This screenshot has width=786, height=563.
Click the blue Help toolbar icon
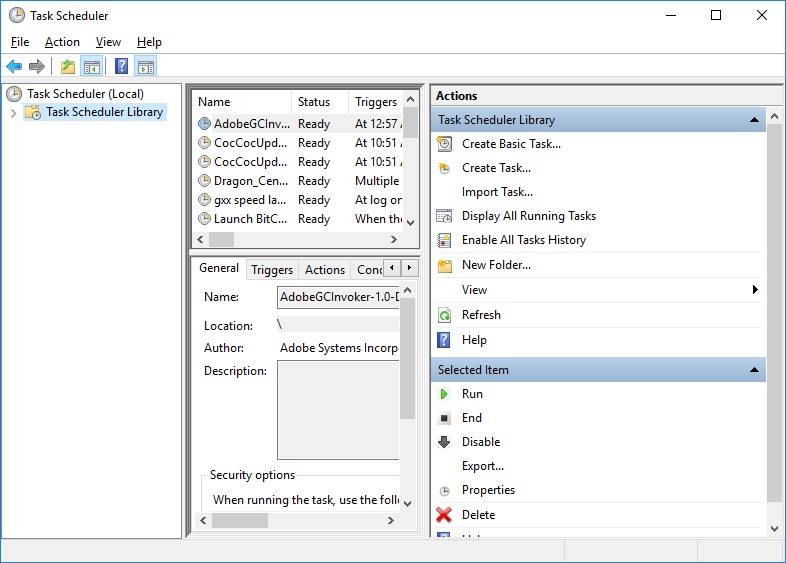(x=121, y=66)
